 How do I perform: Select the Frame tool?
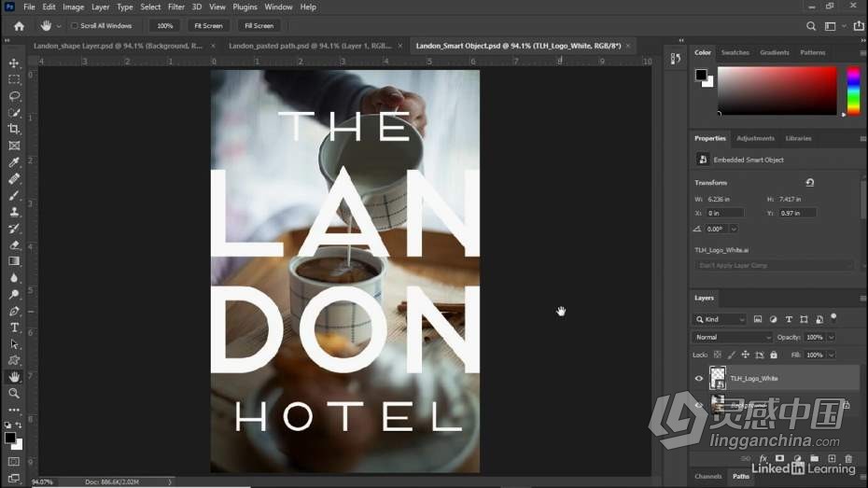14,146
